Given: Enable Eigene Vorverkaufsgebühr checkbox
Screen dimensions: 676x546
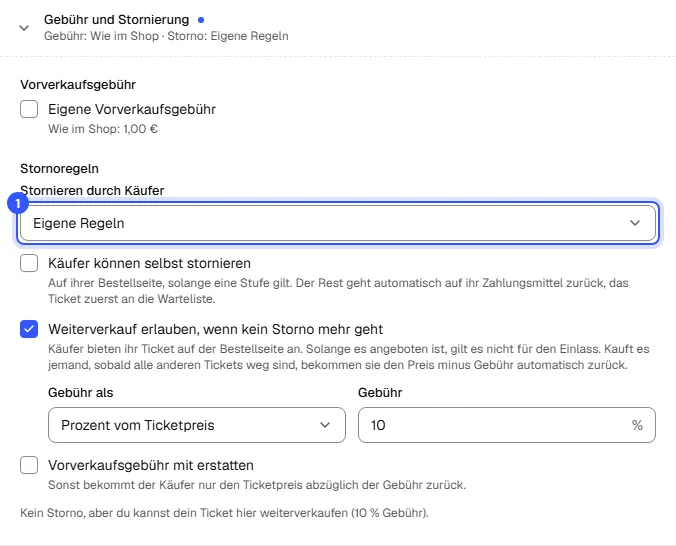Looking at the screenshot, I should (x=29, y=109).
